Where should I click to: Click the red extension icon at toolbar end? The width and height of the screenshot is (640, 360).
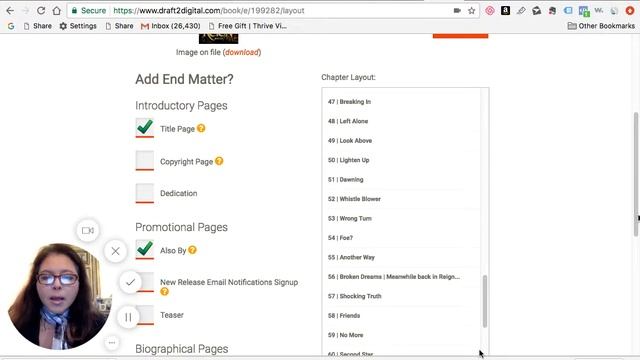click(x=630, y=11)
